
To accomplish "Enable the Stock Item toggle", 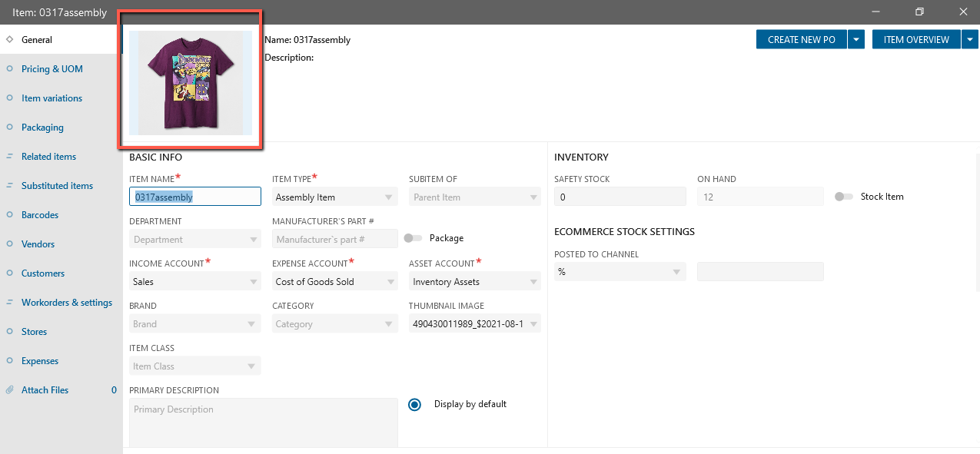I will pos(844,197).
